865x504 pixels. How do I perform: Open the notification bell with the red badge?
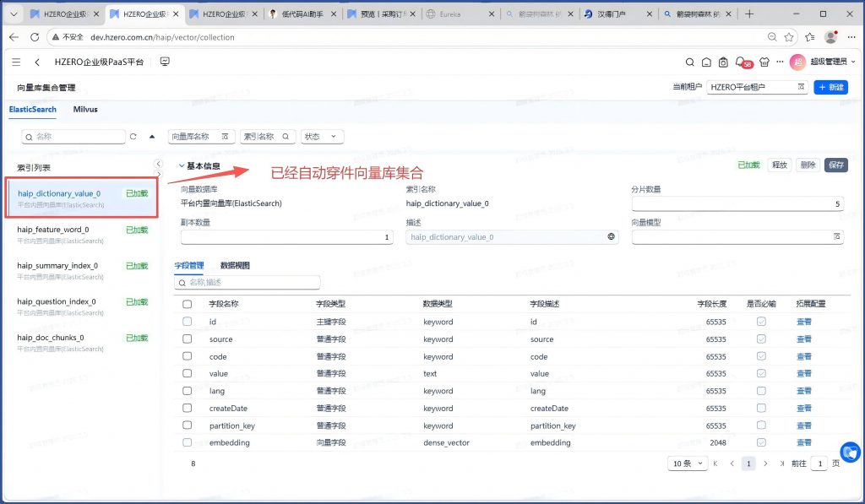point(741,62)
